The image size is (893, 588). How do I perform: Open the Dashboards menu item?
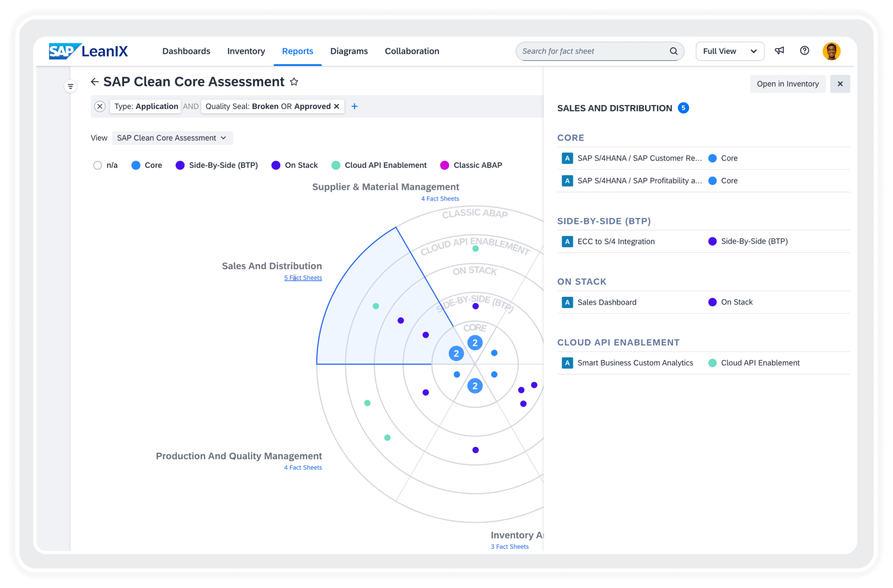(186, 51)
